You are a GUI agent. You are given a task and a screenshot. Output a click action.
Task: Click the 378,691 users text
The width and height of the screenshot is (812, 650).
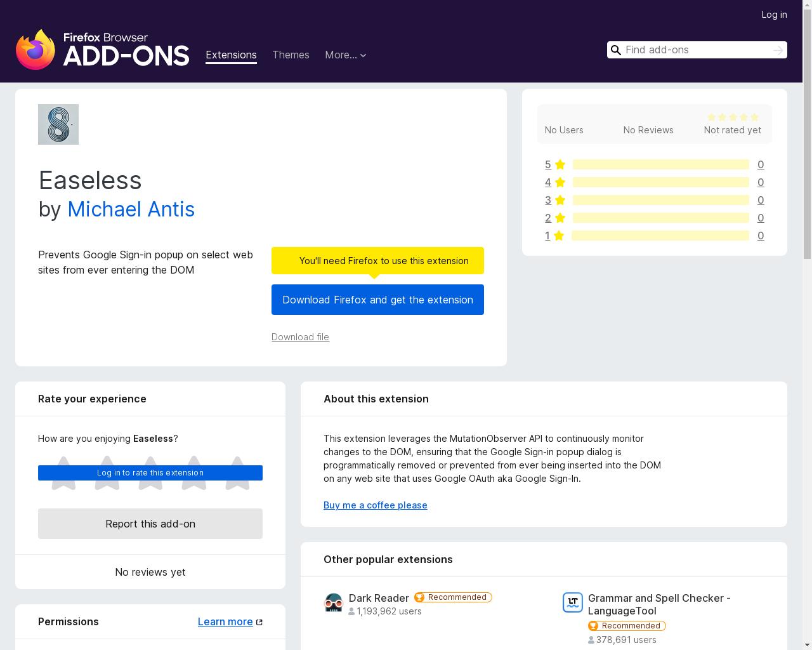(x=626, y=640)
